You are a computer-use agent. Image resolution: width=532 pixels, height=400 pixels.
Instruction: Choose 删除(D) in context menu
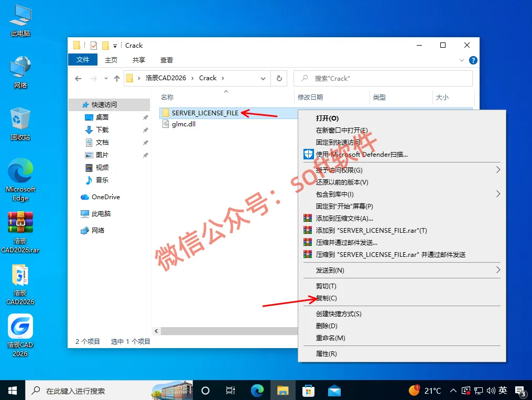401,326
